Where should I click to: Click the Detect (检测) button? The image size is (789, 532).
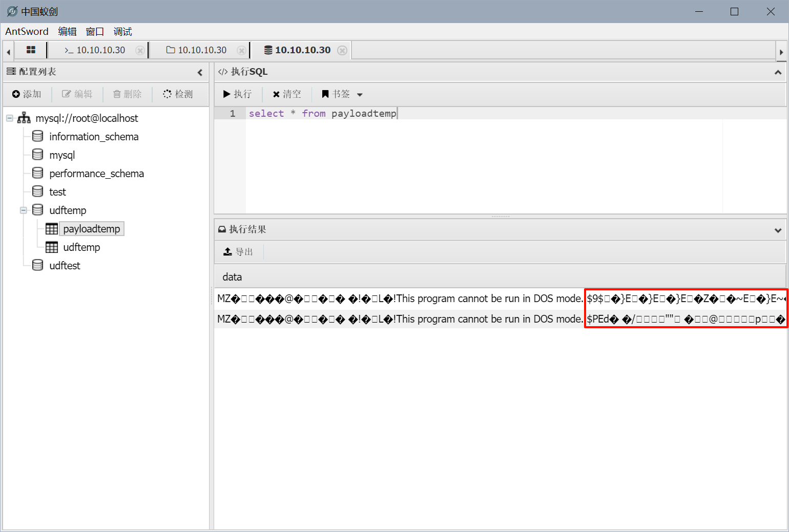178,94
